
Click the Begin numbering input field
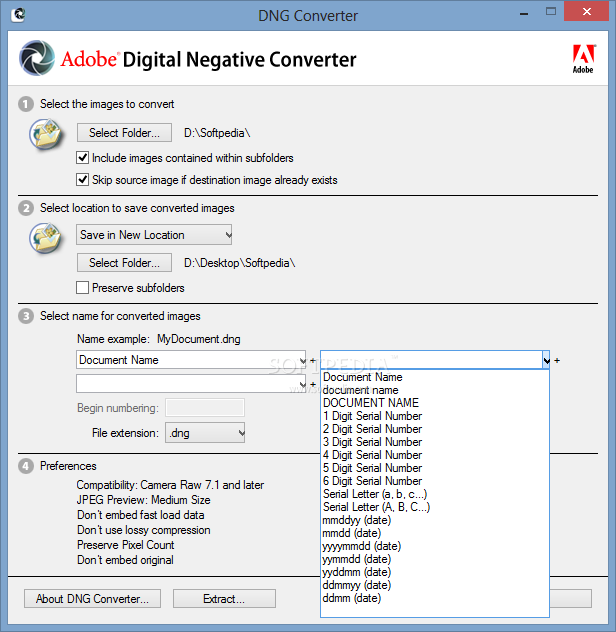(205, 408)
